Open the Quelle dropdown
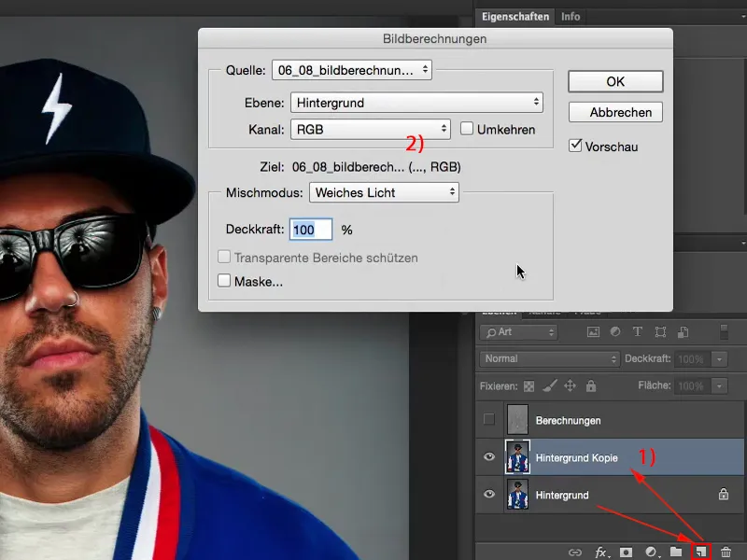This screenshot has height=560, width=747. coord(352,70)
